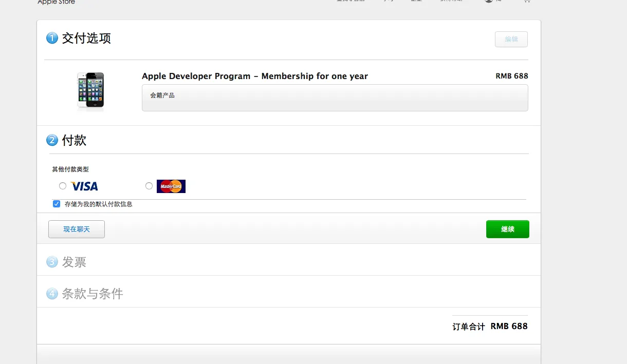The image size is (627, 364).
Task: Click the iPhone product thumbnail
Action: (x=90, y=90)
